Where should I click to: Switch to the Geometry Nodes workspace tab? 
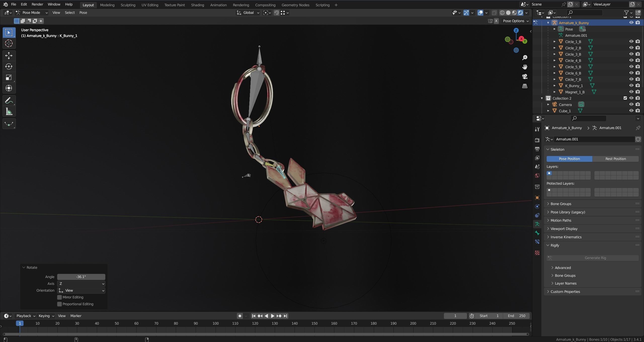295,5
